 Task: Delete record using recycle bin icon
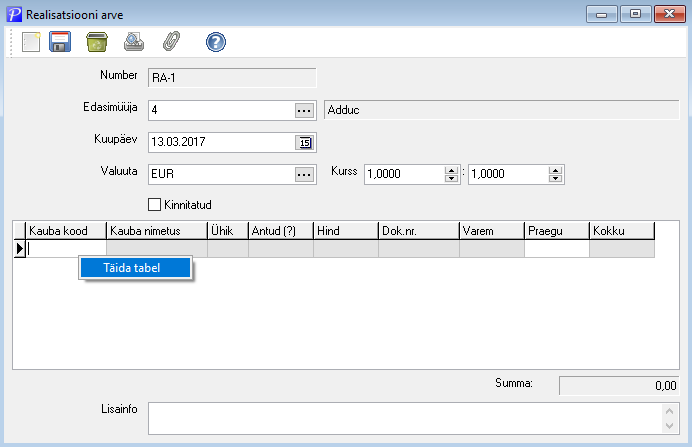97,42
